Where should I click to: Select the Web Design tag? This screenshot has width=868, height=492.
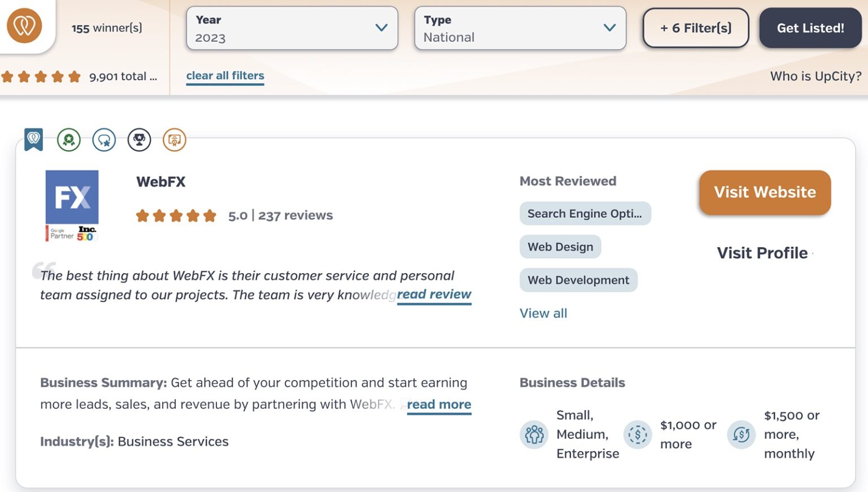tap(561, 247)
